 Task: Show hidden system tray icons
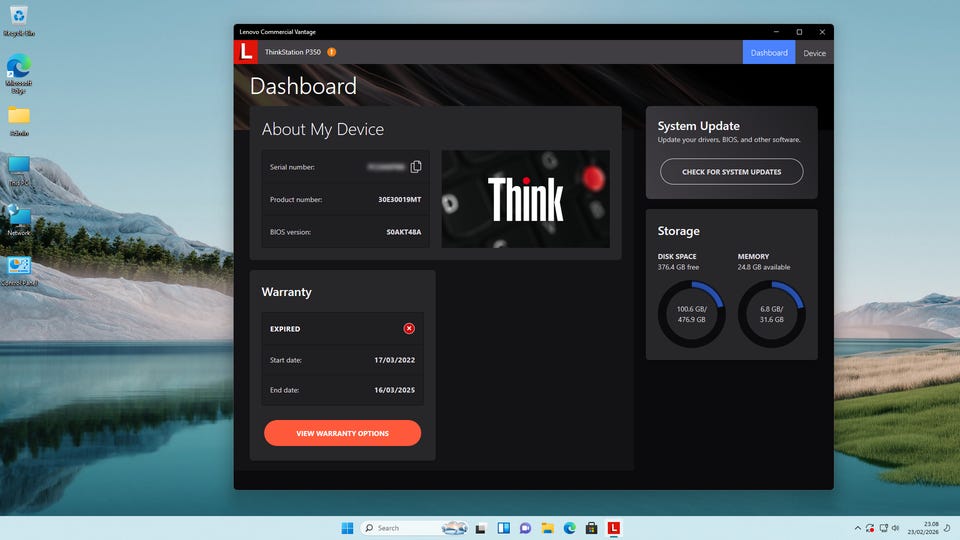point(857,528)
